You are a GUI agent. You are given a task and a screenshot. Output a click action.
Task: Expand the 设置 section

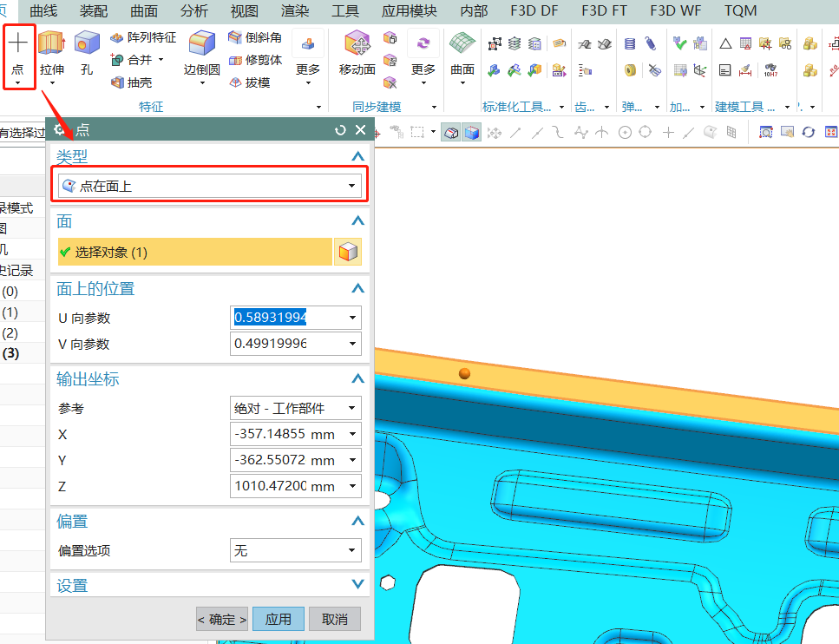(x=357, y=584)
